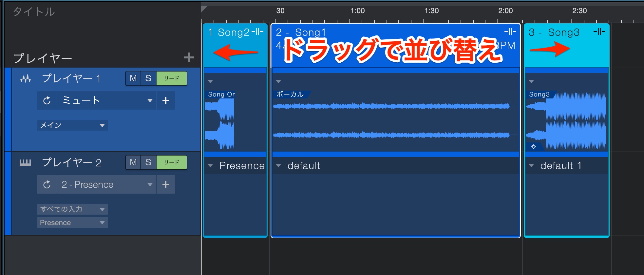The height and width of the screenshot is (275, 644).
Task: Click the reload icon beside ミュート
Action: tap(47, 100)
